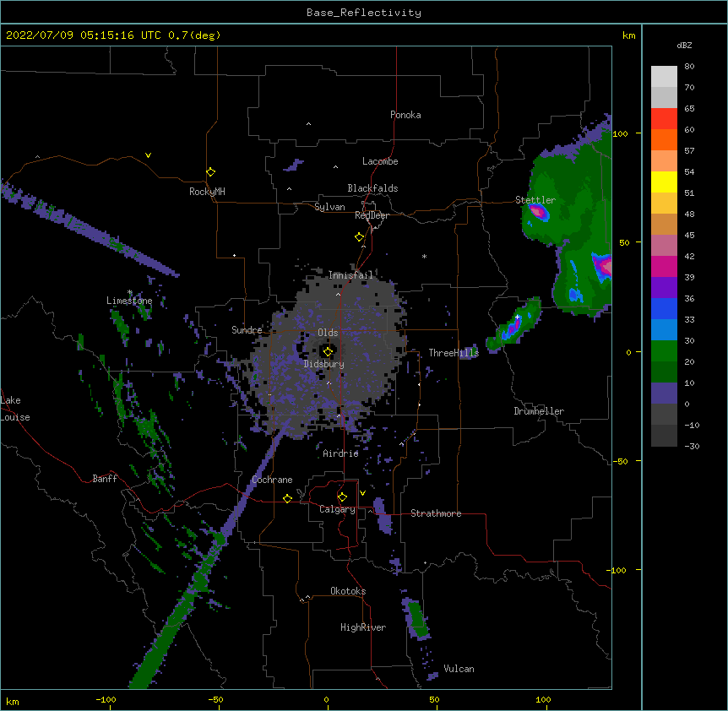Pick the light orange 54-57 dBZ swatch
Image resolution: width=728 pixels, height=711 pixels.
664,161
